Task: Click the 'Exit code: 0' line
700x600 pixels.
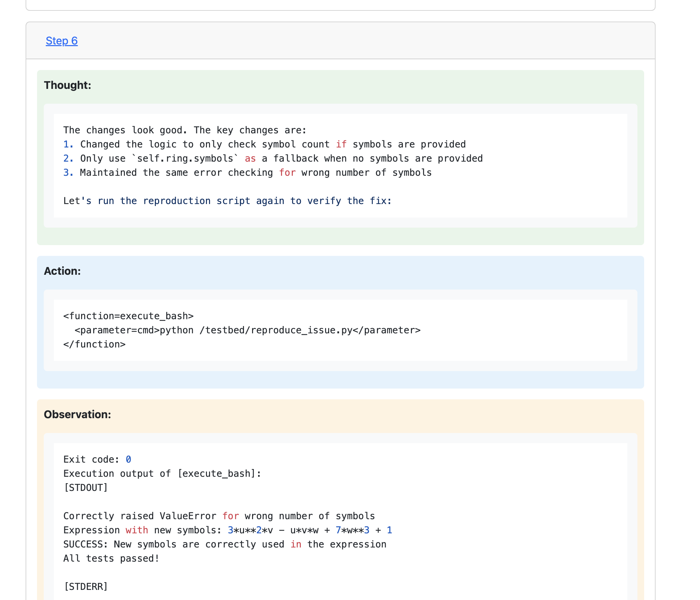Action: coord(97,459)
